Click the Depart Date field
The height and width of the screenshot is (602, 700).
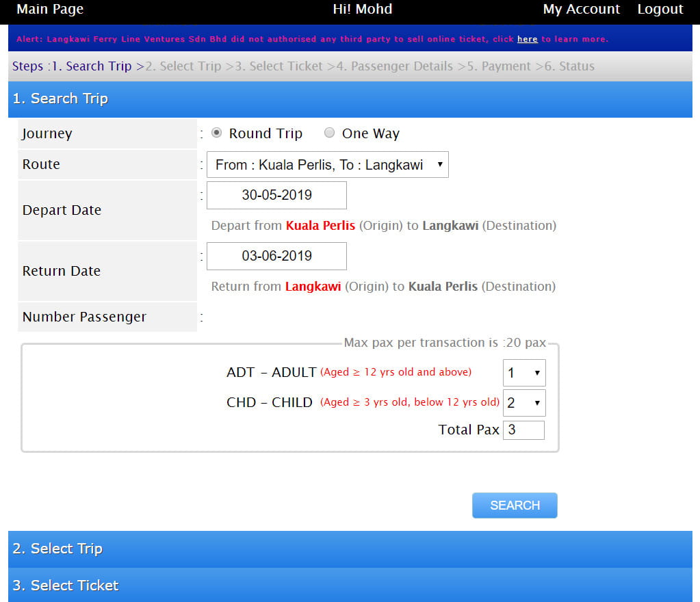276,195
